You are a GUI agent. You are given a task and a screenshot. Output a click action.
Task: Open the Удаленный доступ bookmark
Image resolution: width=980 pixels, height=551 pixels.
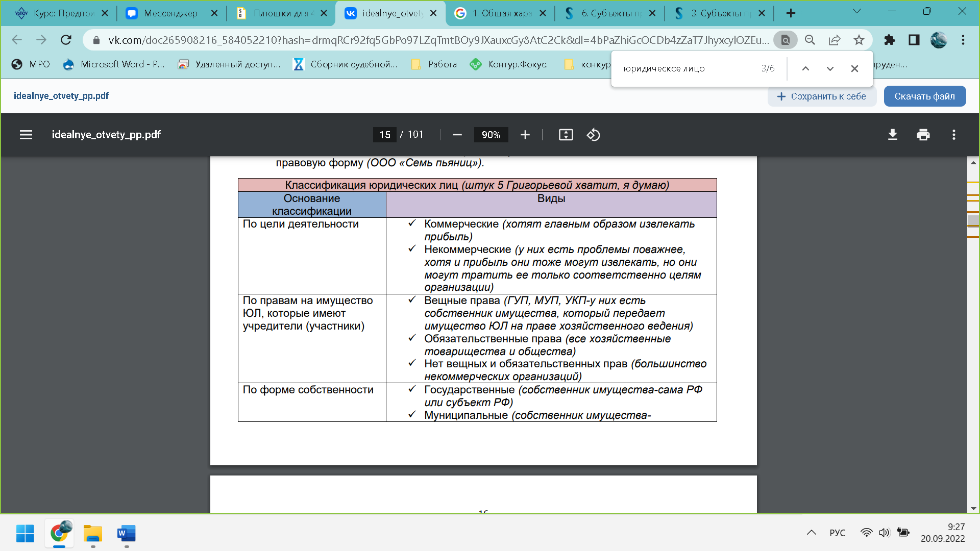click(x=229, y=64)
